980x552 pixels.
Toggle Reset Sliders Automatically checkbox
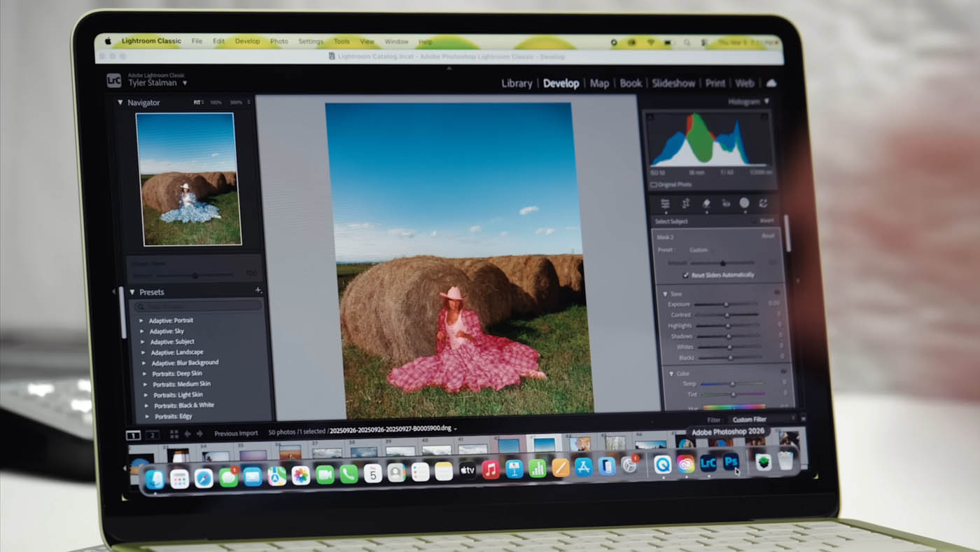[x=686, y=275]
